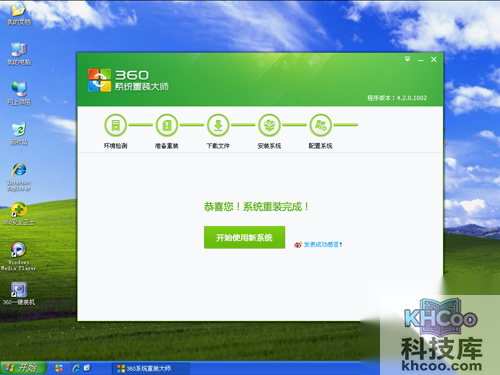Minimize the 360 reinstall window
This screenshot has width=500, height=375.
(421, 60)
